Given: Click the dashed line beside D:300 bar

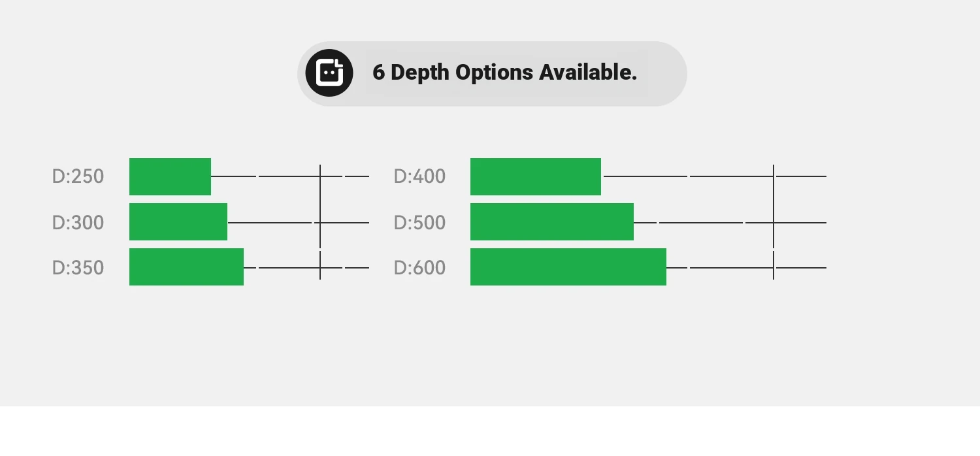Looking at the screenshot, I should pos(298,223).
